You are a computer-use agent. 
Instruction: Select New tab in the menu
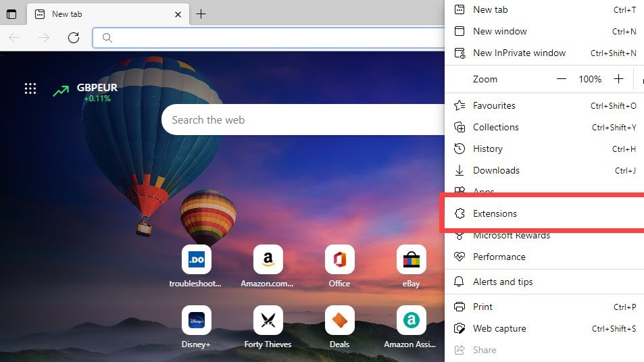point(545,9)
